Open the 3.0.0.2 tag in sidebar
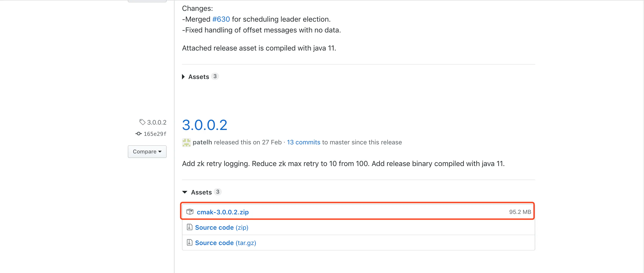The width and height of the screenshot is (644, 273). (156, 122)
